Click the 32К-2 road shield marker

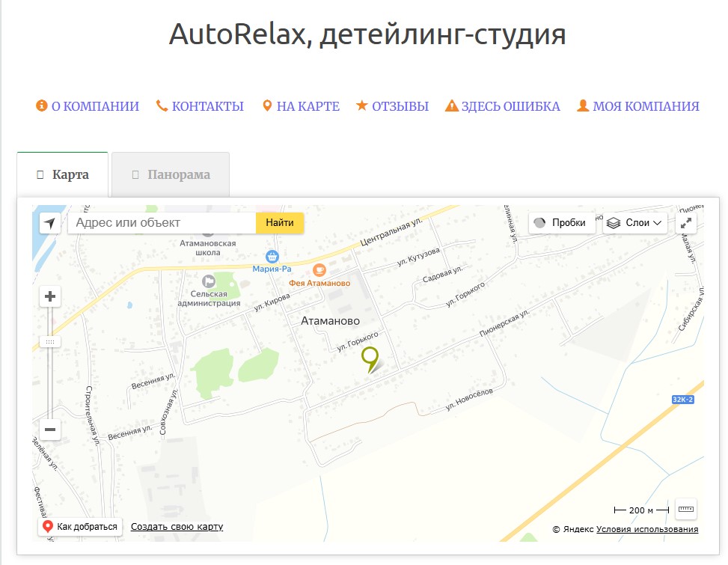click(x=683, y=400)
